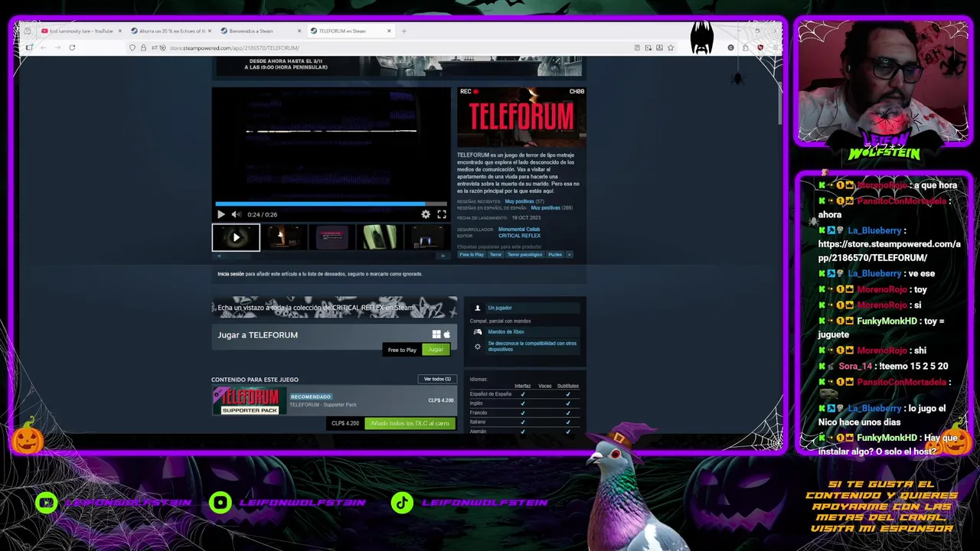Click chat username 'Sora_14'
Screen dimensions: 980x551
coord(855,367)
